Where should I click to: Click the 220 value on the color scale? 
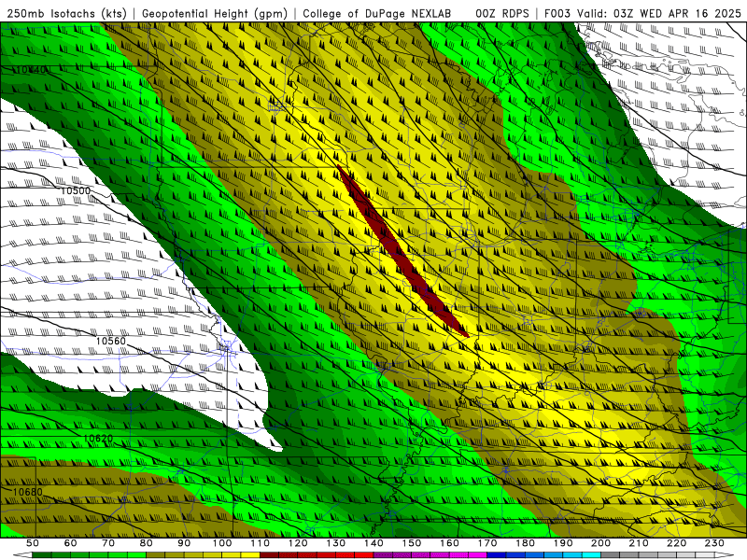coord(676,543)
